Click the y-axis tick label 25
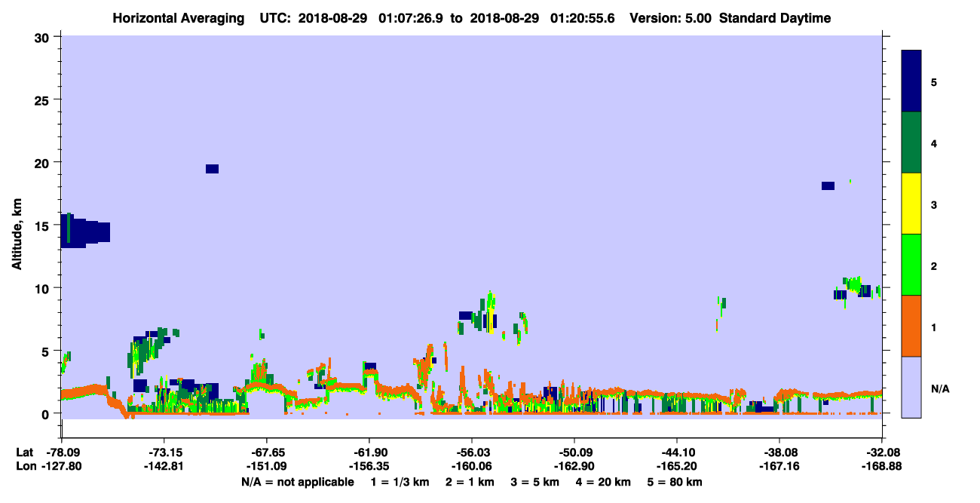The image size is (980, 503). click(x=44, y=100)
